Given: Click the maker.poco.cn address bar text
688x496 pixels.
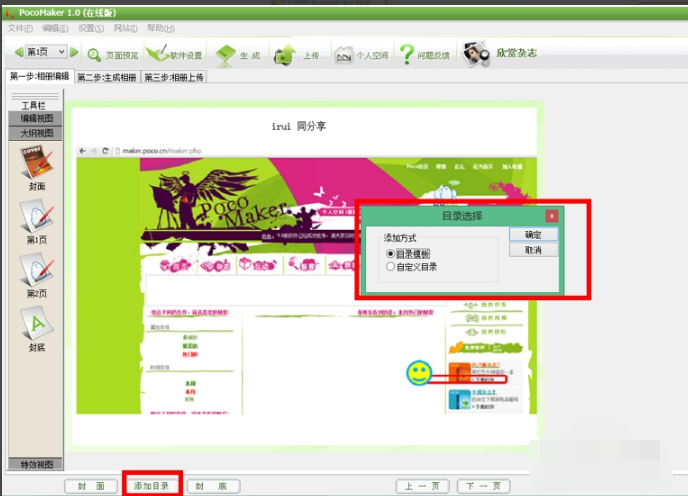Looking at the screenshot, I should tap(161, 151).
